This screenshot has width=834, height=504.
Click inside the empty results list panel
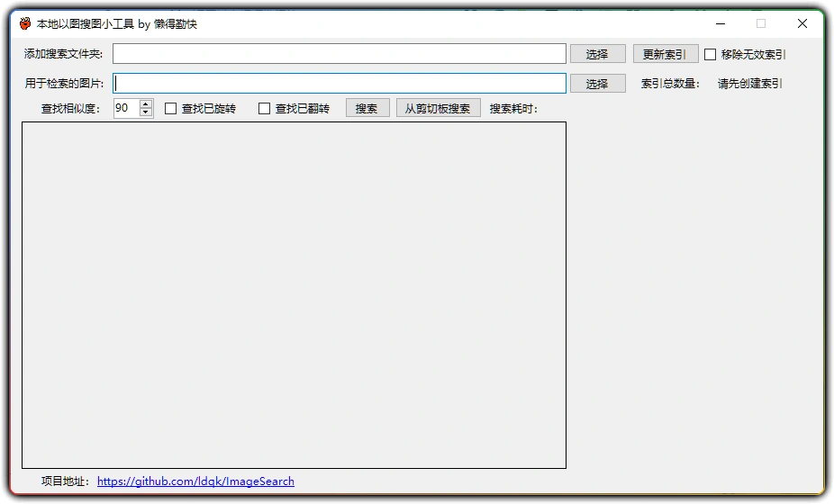click(x=294, y=295)
